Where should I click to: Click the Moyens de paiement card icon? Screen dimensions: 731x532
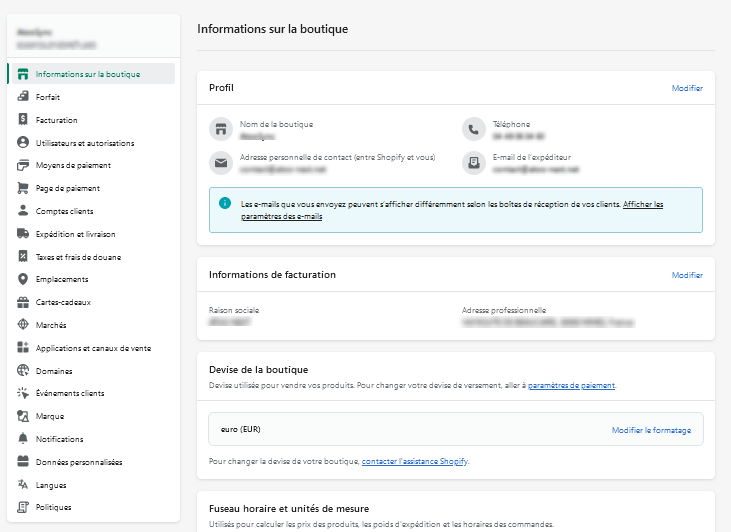coord(23,165)
